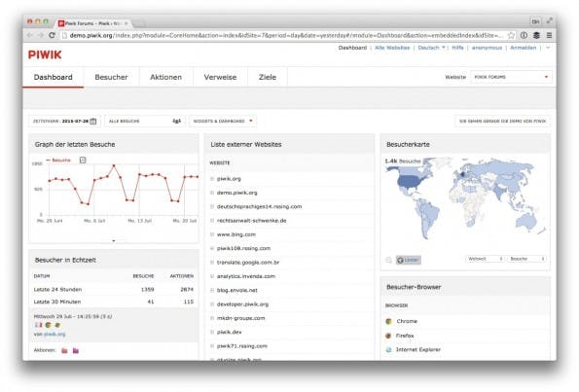
Task: Click the purple folder action icon next to Aktionen
Action: pyautogui.click(x=76, y=350)
